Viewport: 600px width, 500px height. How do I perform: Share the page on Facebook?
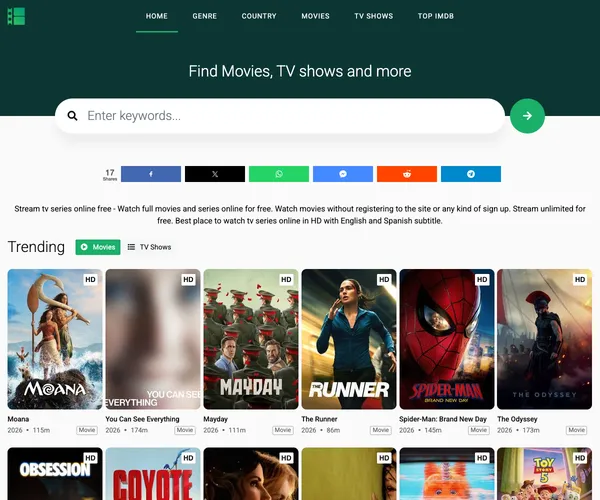point(151,174)
